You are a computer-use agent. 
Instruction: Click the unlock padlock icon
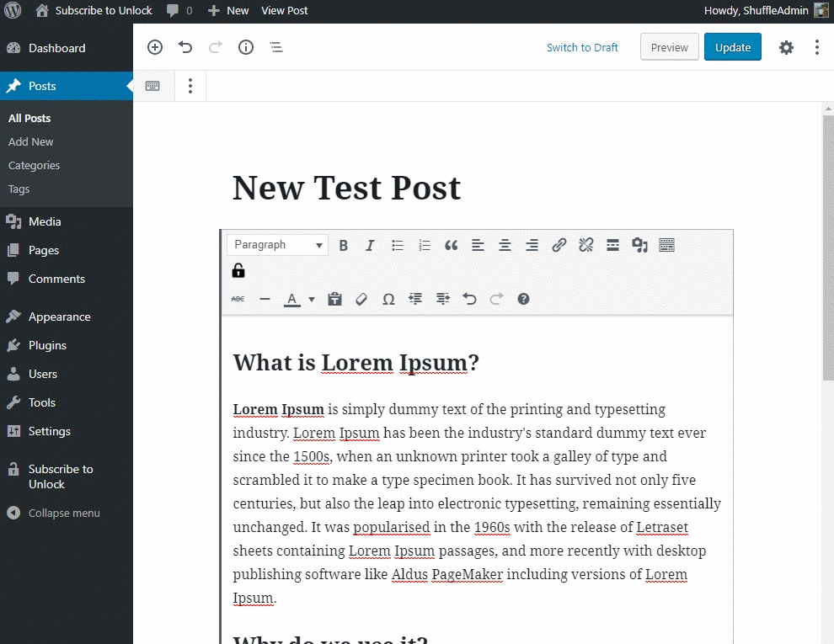click(238, 271)
